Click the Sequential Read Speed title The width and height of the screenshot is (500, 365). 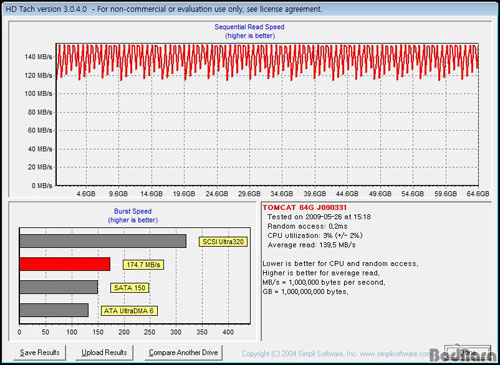click(249, 27)
